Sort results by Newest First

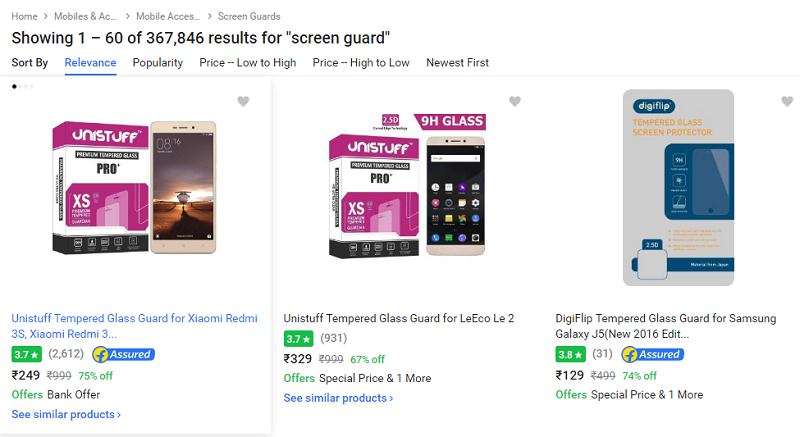click(x=457, y=62)
